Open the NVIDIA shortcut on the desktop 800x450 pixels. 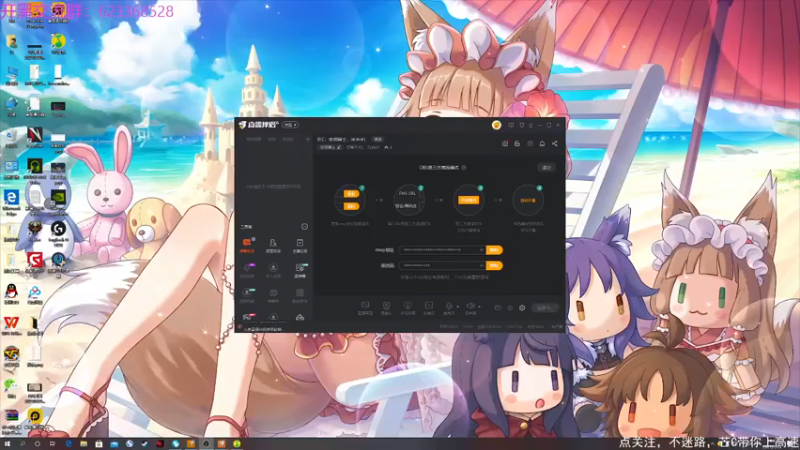(x=58, y=201)
